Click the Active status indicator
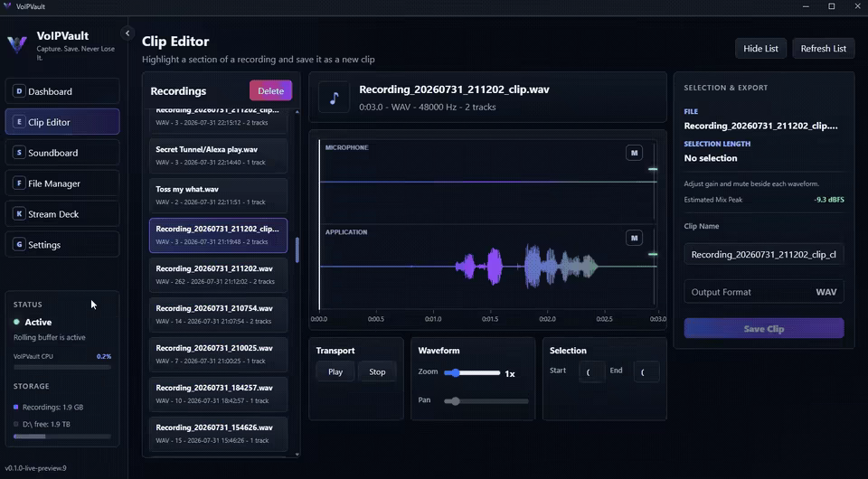 (33, 322)
